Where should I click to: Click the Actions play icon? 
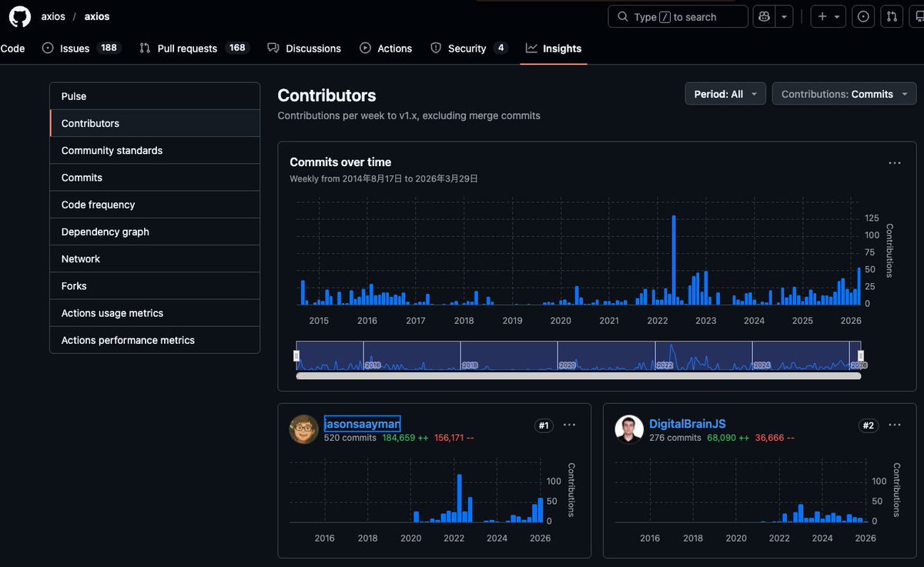(x=365, y=48)
